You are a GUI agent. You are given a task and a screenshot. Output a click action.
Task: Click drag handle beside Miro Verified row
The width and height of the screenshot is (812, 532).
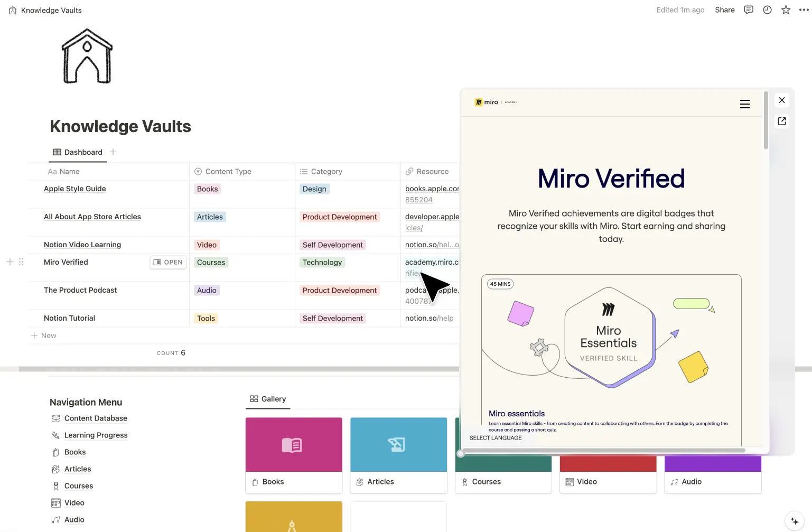[x=21, y=262]
